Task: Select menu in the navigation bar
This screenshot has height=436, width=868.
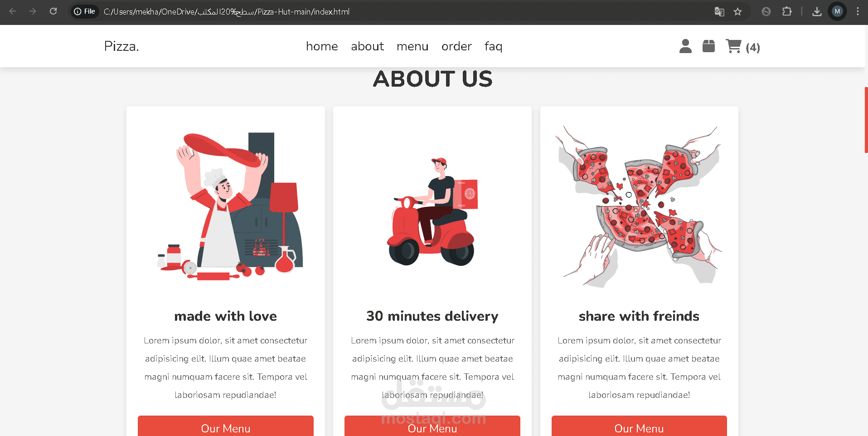Action: coord(412,46)
